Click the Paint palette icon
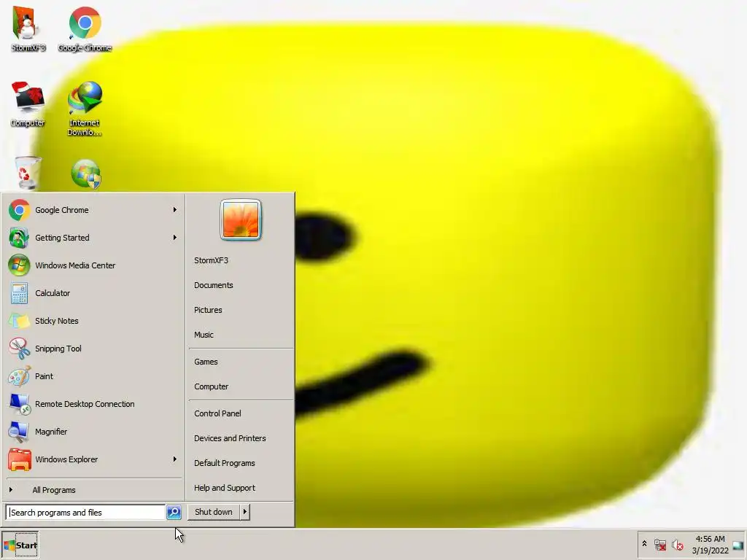 click(x=19, y=376)
